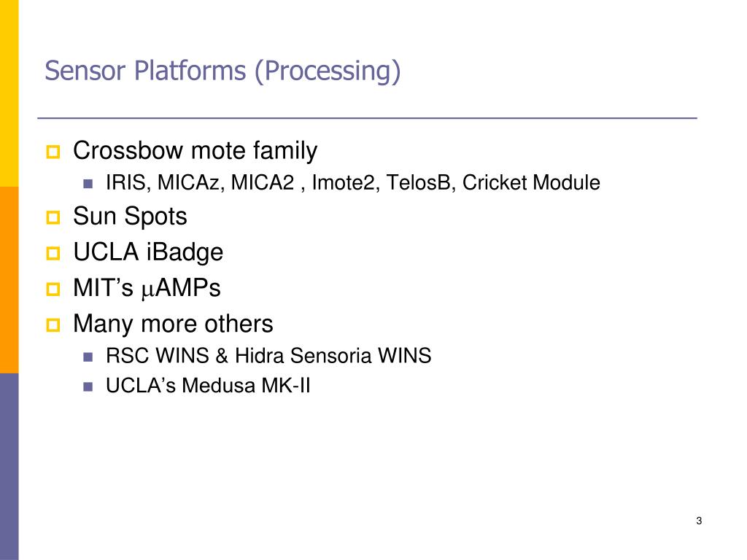Screen dimensions: 747x560
Task: Click the square bullet beside Sun Spots
Action: point(53,217)
